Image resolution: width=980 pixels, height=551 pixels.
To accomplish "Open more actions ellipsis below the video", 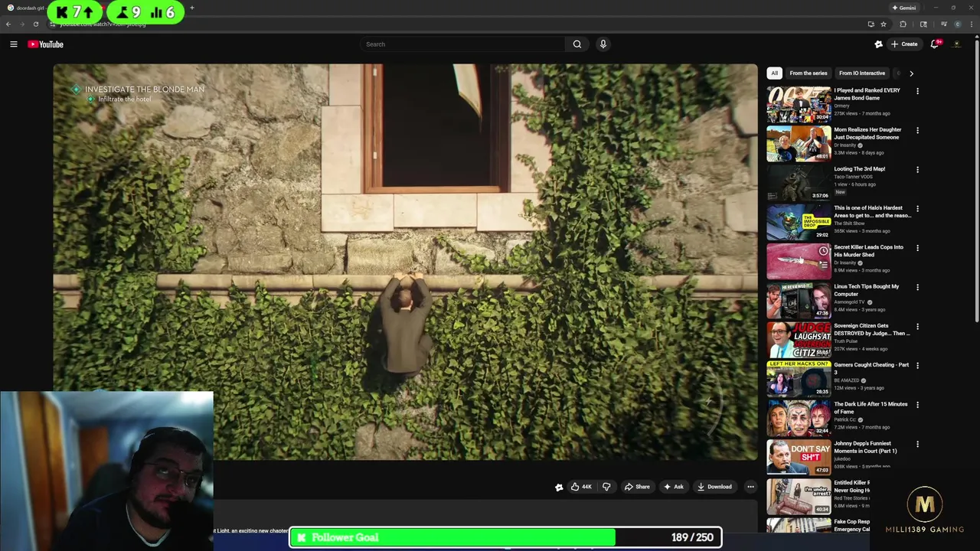I will pyautogui.click(x=750, y=487).
